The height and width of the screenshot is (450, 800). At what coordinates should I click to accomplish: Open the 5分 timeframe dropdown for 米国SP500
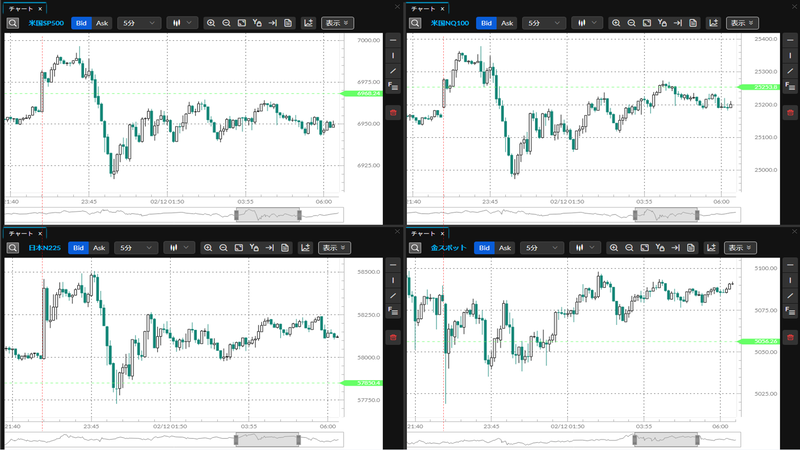click(x=139, y=23)
